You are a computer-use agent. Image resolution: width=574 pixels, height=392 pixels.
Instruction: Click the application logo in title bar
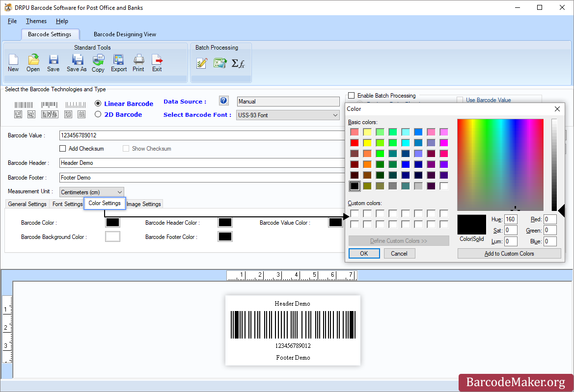[8, 7]
